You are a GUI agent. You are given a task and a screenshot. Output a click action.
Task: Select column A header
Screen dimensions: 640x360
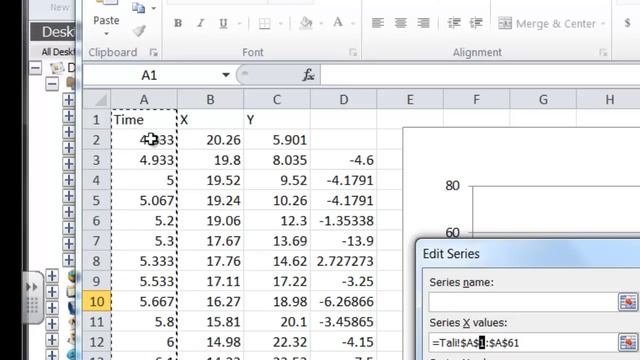tap(144, 100)
